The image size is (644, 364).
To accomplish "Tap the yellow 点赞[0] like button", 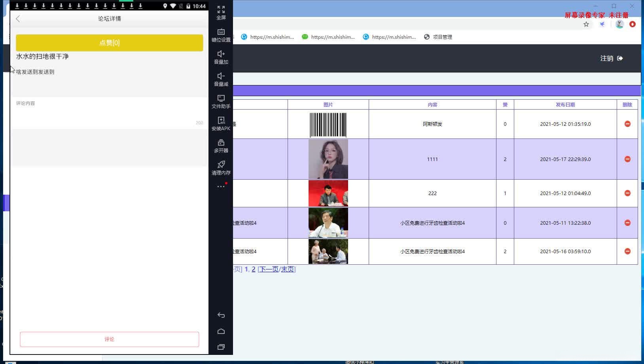I will pyautogui.click(x=110, y=43).
